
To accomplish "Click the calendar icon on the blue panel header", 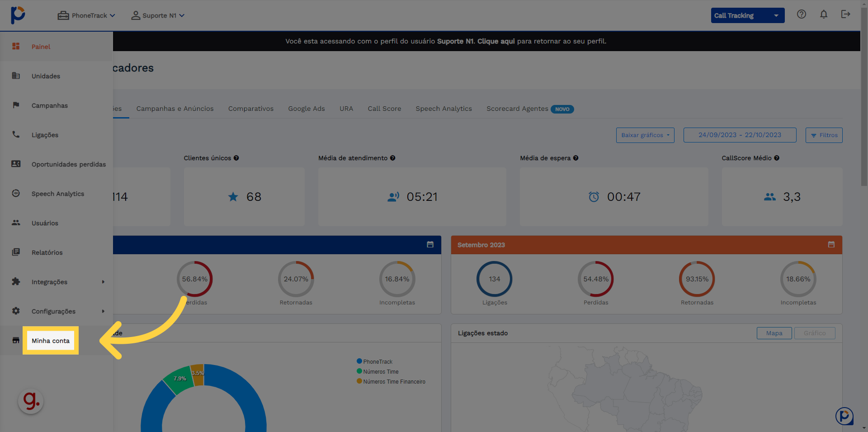I will pos(430,244).
